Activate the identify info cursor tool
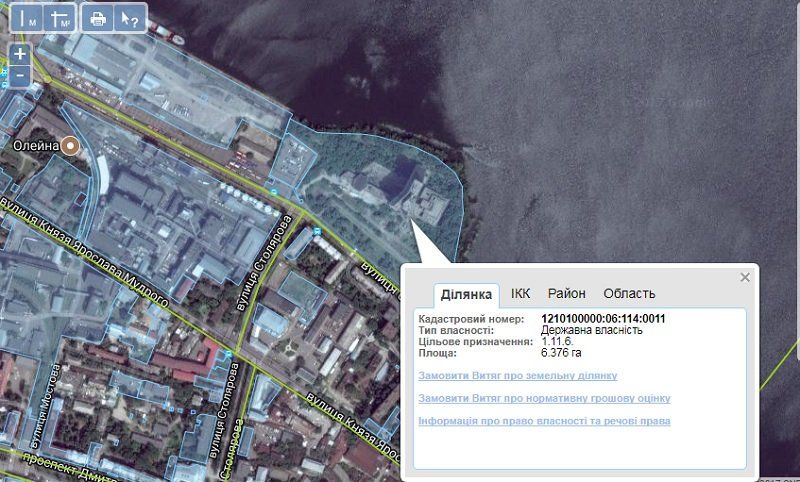Image resolution: width=800 pixels, height=482 pixels. point(129,17)
